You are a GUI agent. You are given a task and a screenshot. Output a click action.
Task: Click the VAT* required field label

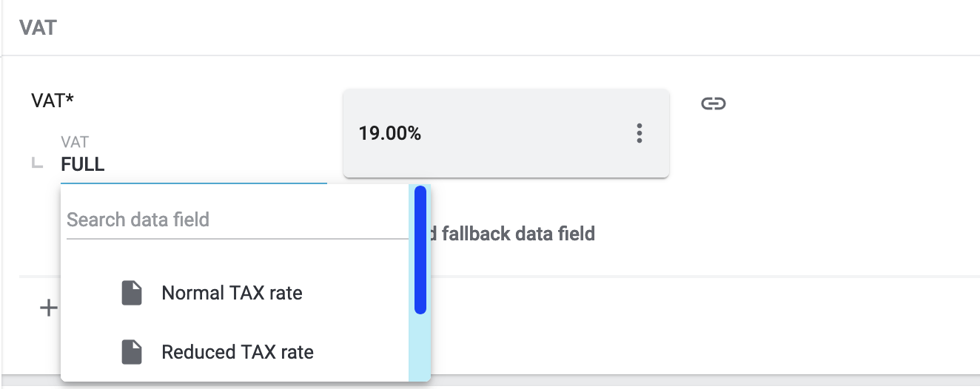tap(53, 101)
